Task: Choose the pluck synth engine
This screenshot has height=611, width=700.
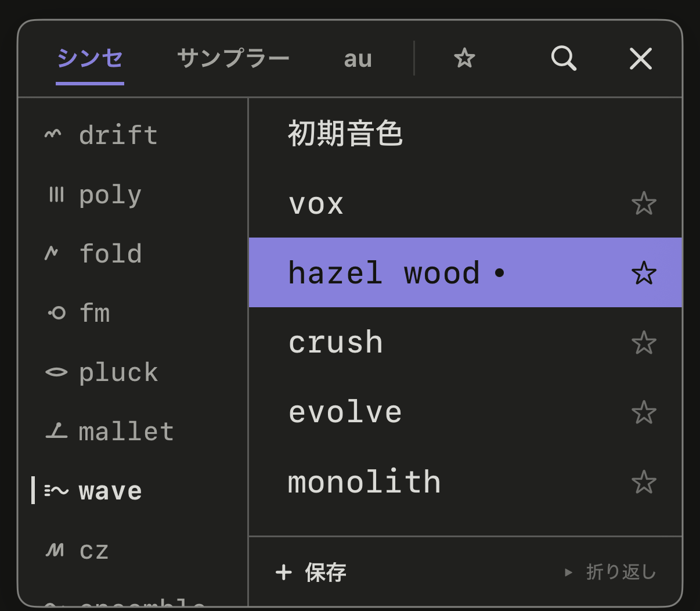Action: click(133, 372)
